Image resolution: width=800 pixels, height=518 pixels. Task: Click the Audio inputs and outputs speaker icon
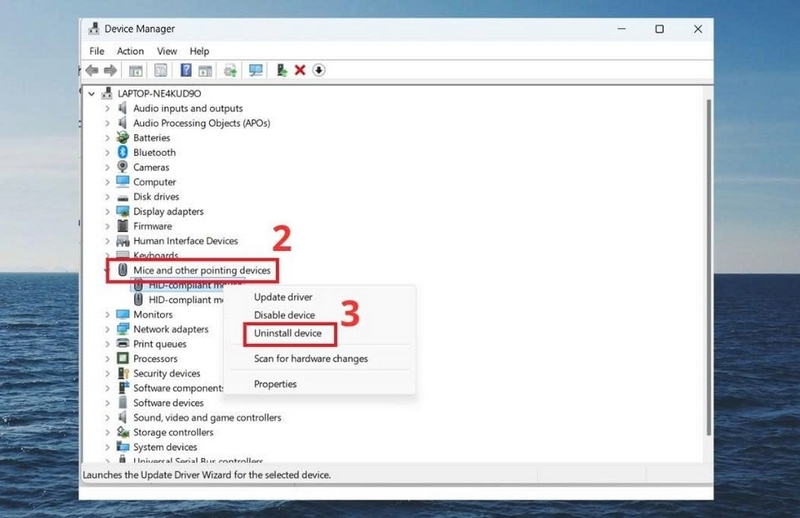[122, 108]
